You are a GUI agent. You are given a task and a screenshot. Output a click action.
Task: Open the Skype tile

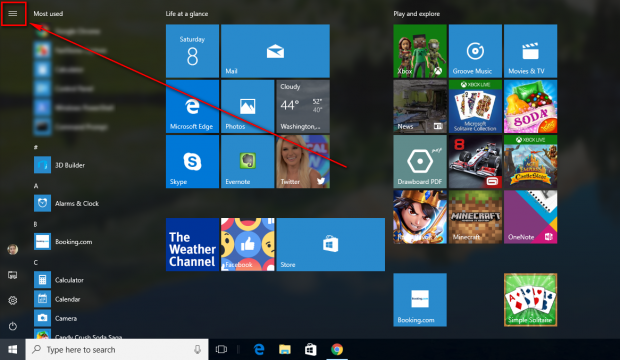(x=192, y=161)
